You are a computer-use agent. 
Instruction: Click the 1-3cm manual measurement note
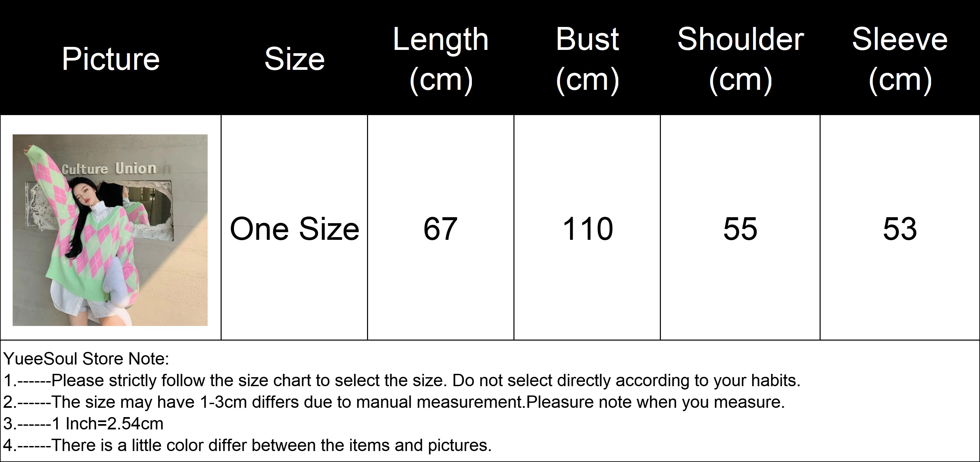(x=394, y=402)
